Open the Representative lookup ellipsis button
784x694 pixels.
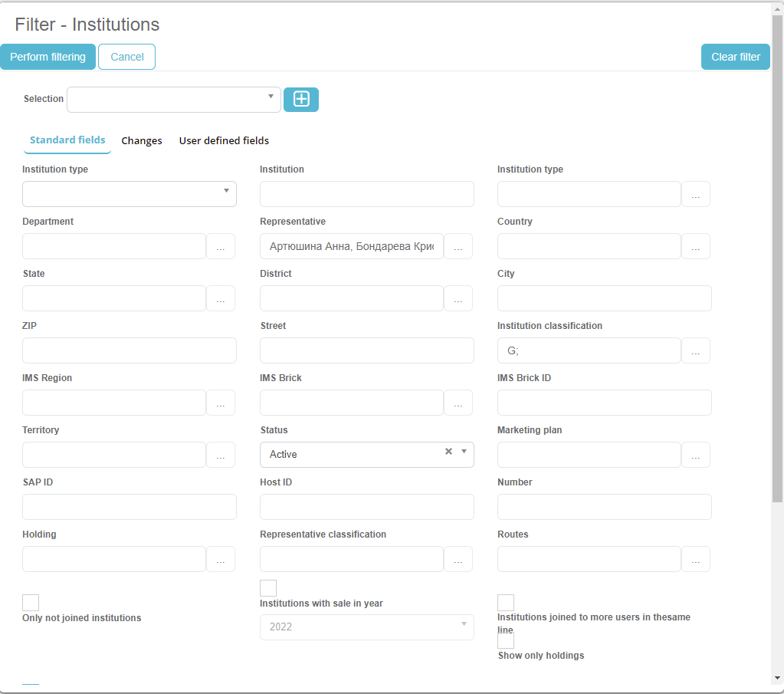[458, 247]
